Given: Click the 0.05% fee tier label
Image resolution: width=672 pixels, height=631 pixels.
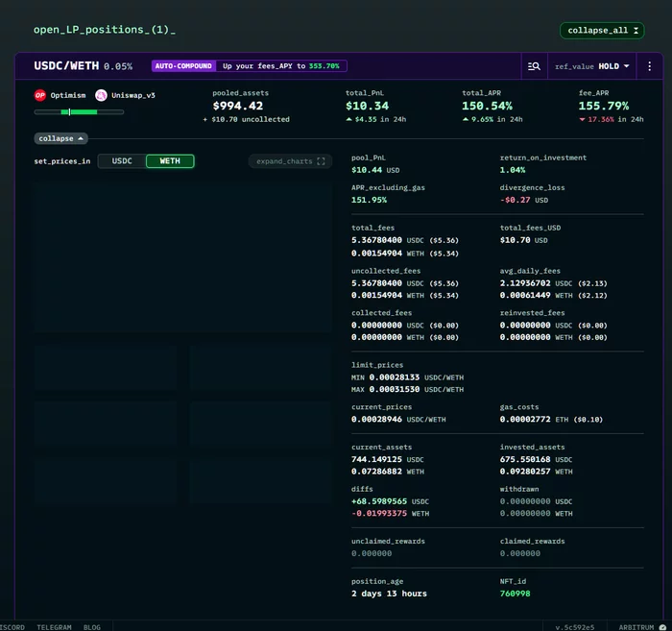Looking at the screenshot, I should (118, 66).
